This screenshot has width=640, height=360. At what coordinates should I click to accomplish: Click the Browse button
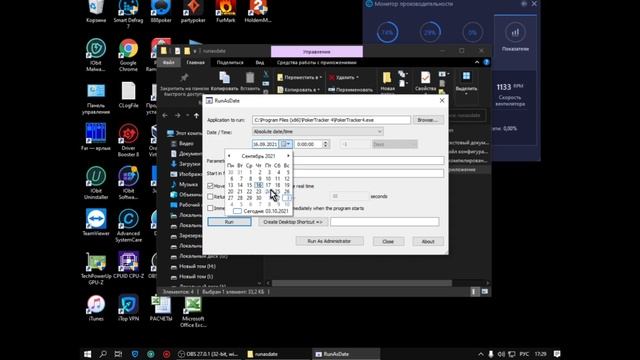[428, 120]
